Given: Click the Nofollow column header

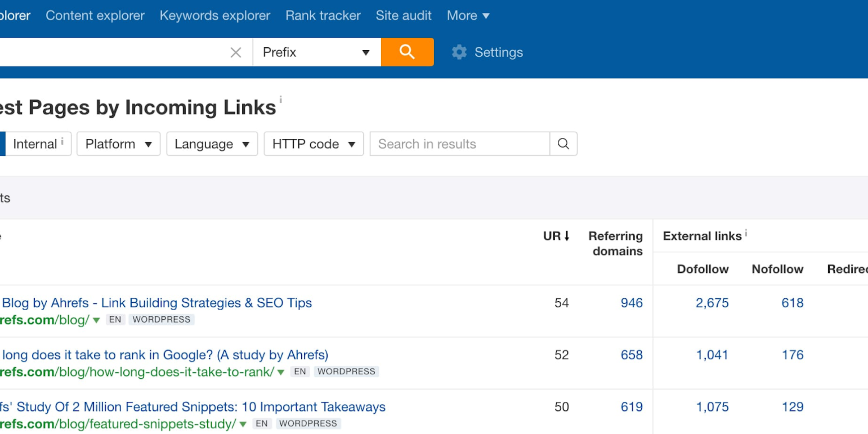Looking at the screenshot, I should 778,269.
